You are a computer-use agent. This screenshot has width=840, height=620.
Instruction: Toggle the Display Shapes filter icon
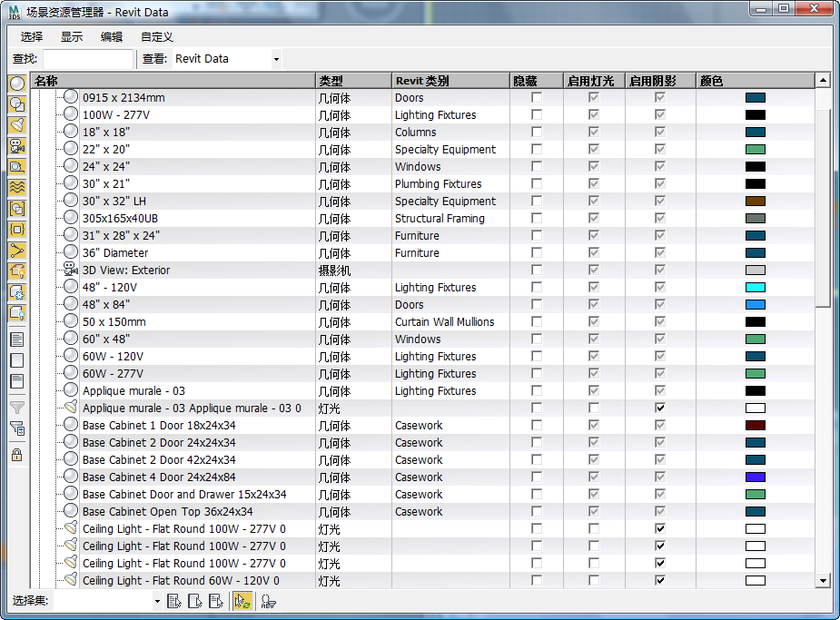tap(17, 104)
